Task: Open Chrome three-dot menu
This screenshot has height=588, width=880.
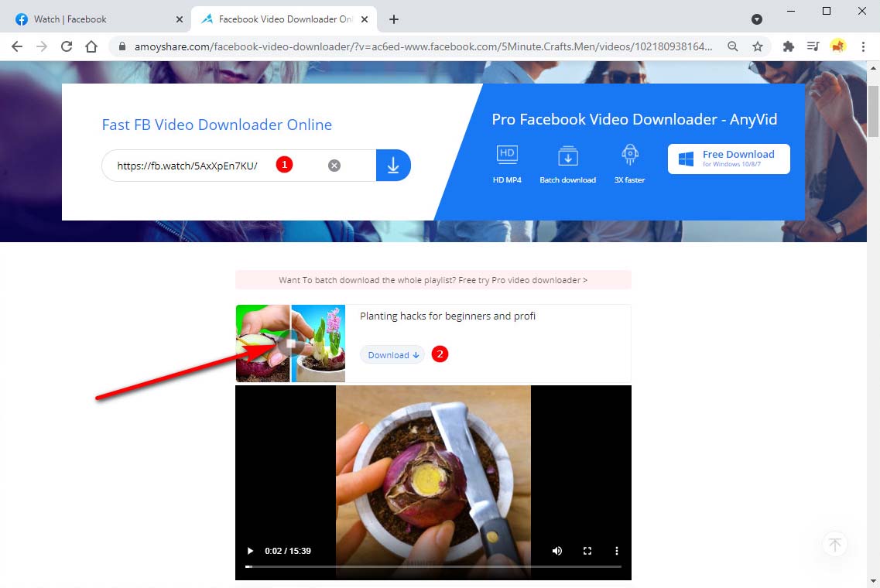Action: (863, 46)
